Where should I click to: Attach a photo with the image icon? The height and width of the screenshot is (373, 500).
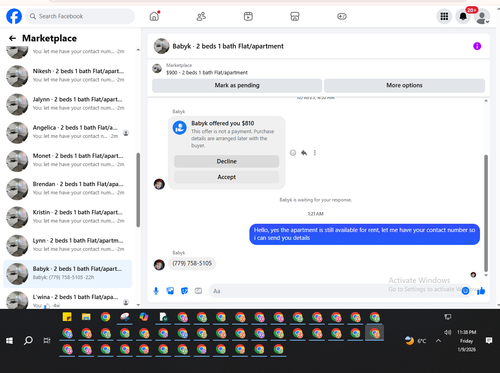click(170, 291)
